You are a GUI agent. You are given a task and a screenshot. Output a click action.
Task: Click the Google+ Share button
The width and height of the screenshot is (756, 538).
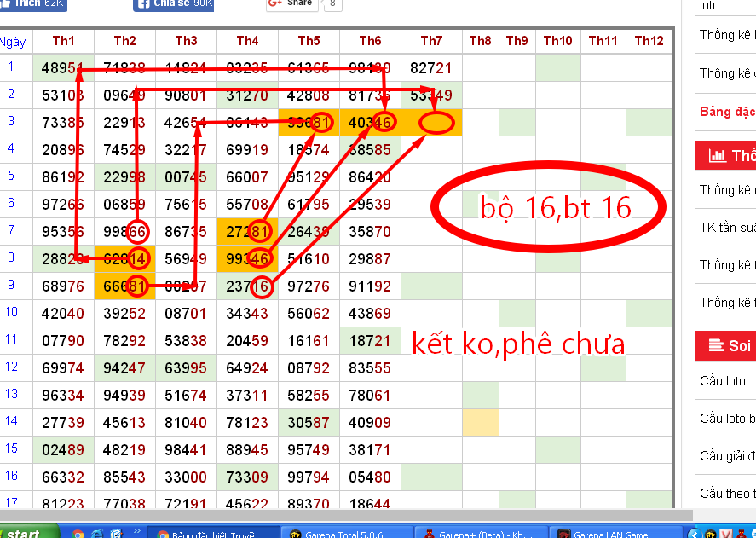point(291,4)
